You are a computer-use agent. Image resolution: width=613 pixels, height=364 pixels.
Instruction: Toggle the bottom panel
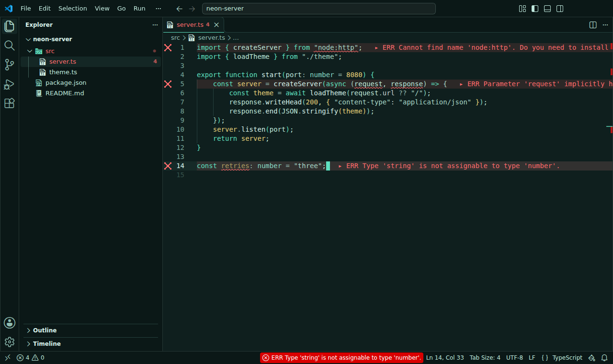click(547, 9)
